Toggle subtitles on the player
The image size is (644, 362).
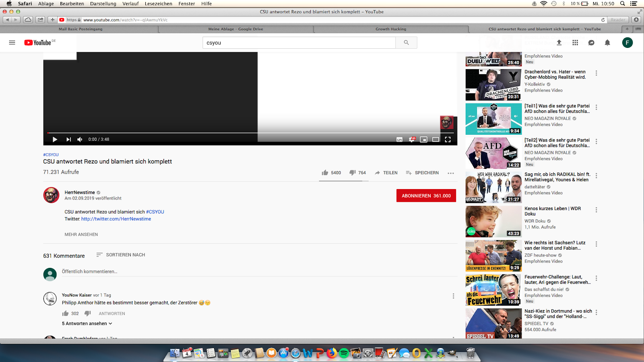[x=399, y=140]
